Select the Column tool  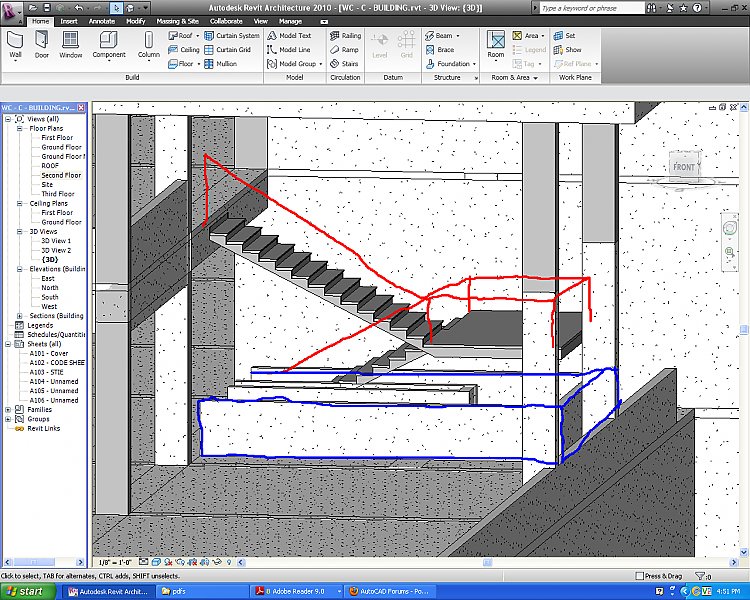click(149, 44)
